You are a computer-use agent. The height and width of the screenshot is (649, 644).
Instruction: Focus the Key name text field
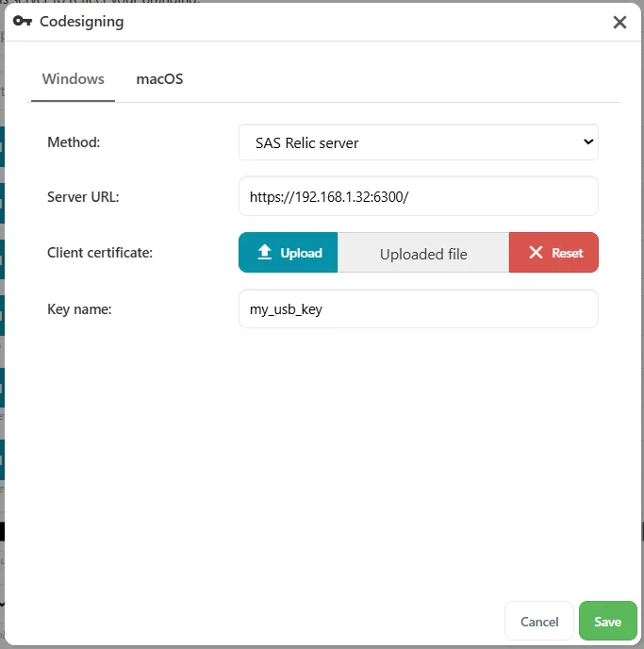(x=418, y=308)
